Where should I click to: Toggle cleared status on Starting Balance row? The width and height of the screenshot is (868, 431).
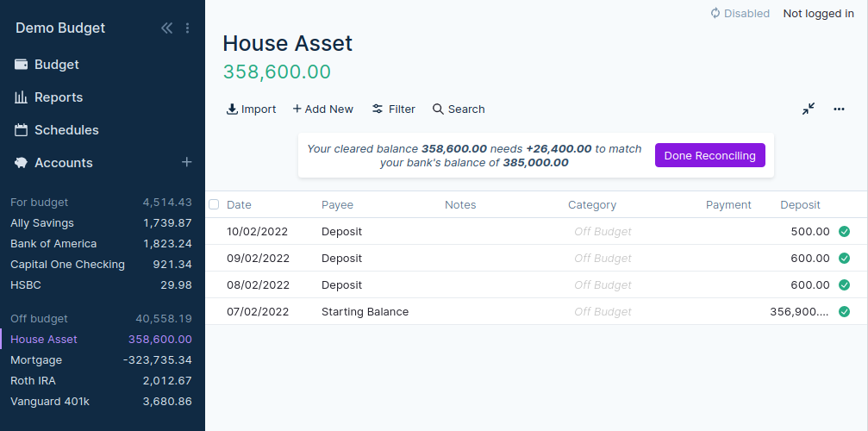[844, 312]
